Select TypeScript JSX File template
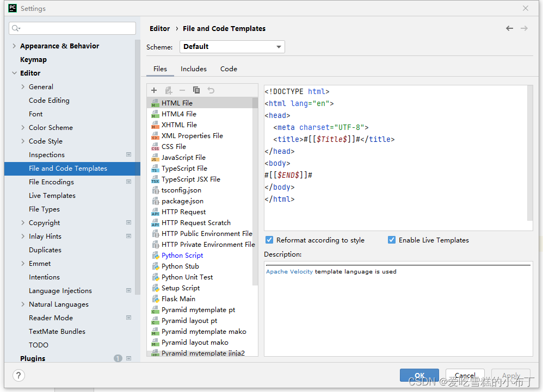Screen dimensions: 543x392 coord(191,179)
